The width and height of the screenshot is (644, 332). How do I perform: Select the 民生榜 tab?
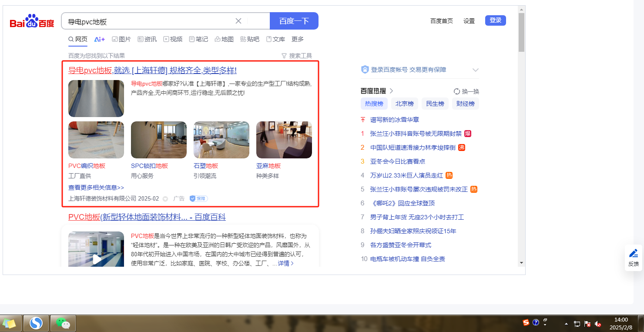435,104
